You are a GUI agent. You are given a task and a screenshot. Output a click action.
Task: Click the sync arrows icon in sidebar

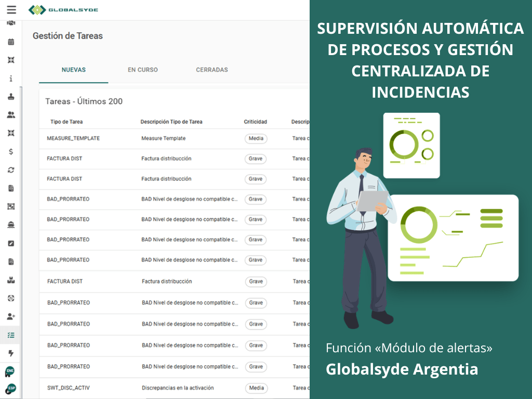[11, 170]
